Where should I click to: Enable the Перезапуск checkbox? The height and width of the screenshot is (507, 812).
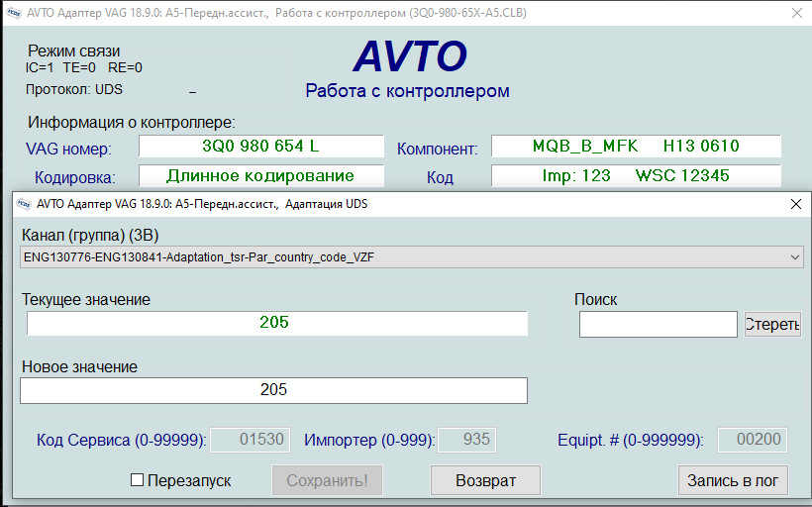pos(137,480)
